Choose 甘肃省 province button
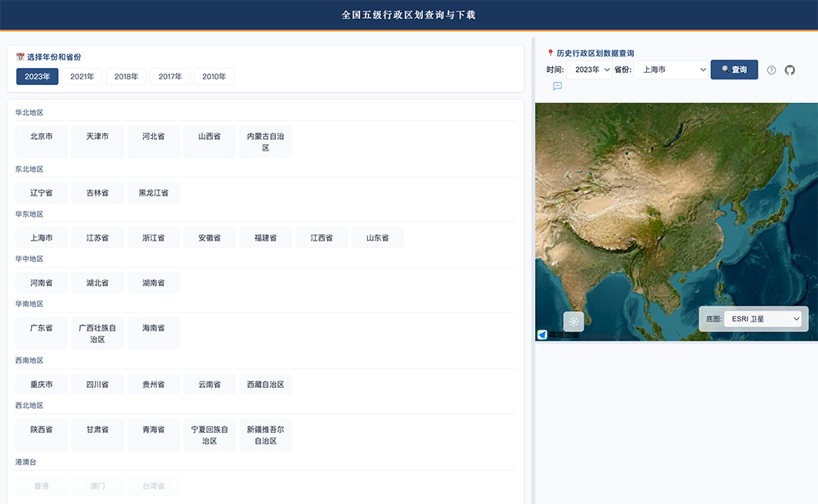This screenshot has width=818, height=504. (97, 435)
